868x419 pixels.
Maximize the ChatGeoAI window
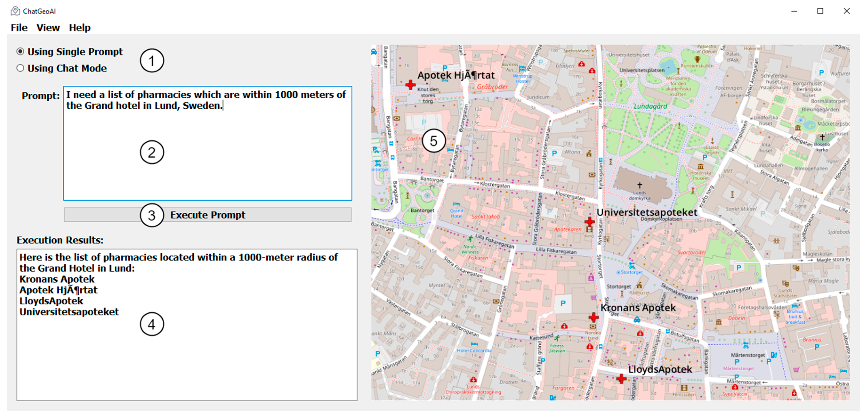pos(820,11)
